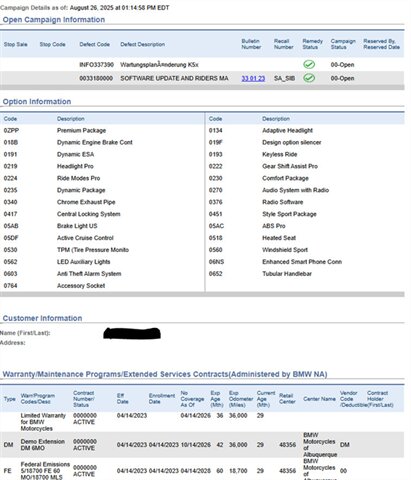Click the Option Information heading

(x=37, y=101)
